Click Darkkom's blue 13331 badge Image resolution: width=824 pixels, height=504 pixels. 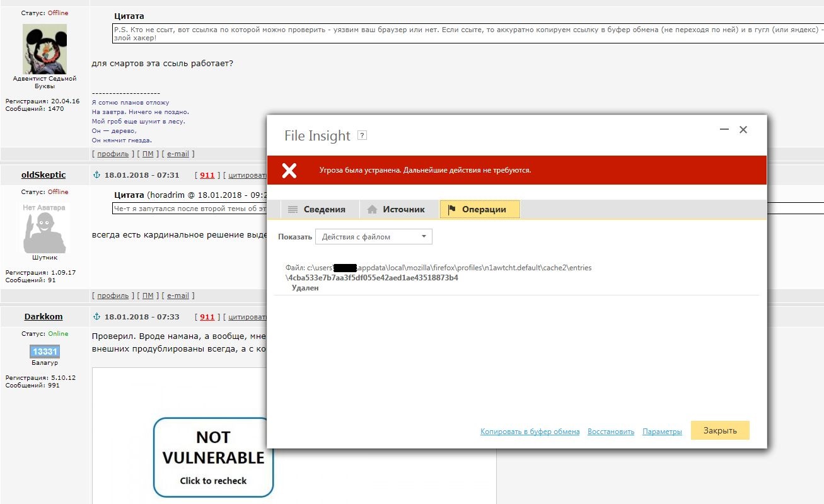45,352
